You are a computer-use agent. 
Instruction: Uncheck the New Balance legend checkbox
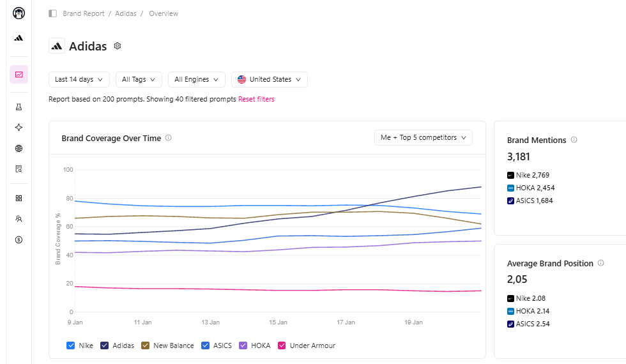pos(146,345)
